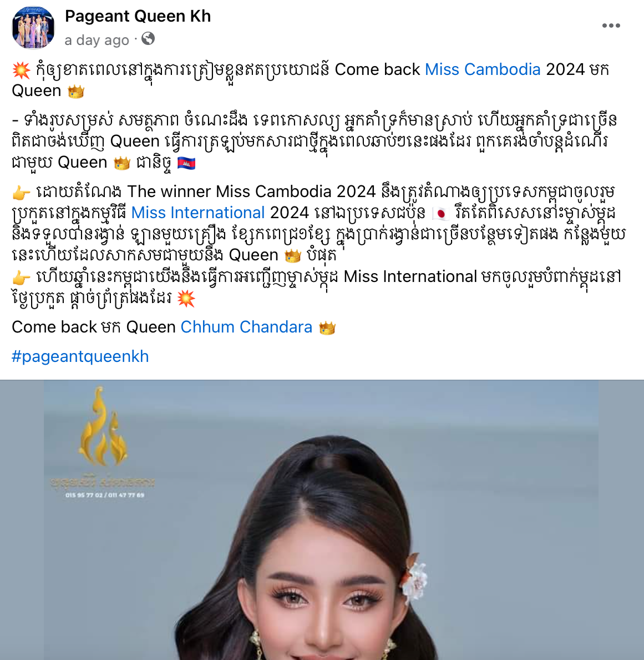Click the "a day ago" timestamp
The height and width of the screenshot is (660, 644).
point(97,40)
